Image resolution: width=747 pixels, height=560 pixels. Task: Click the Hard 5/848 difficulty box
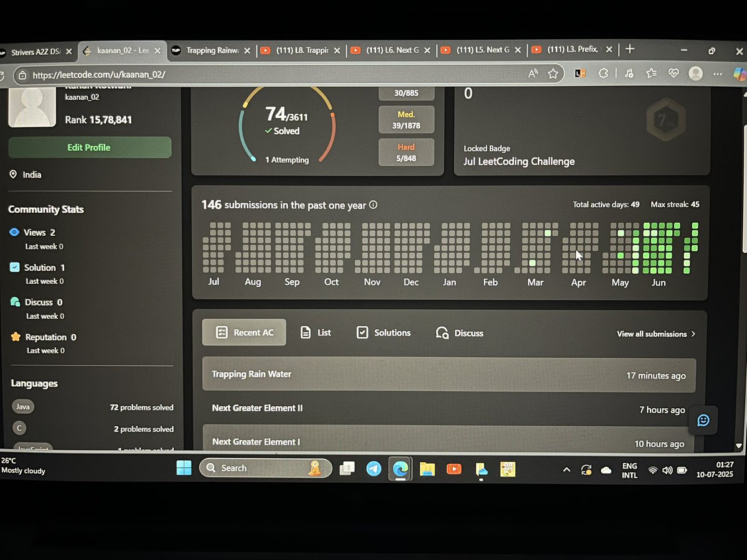pyautogui.click(x=406, y=152)
